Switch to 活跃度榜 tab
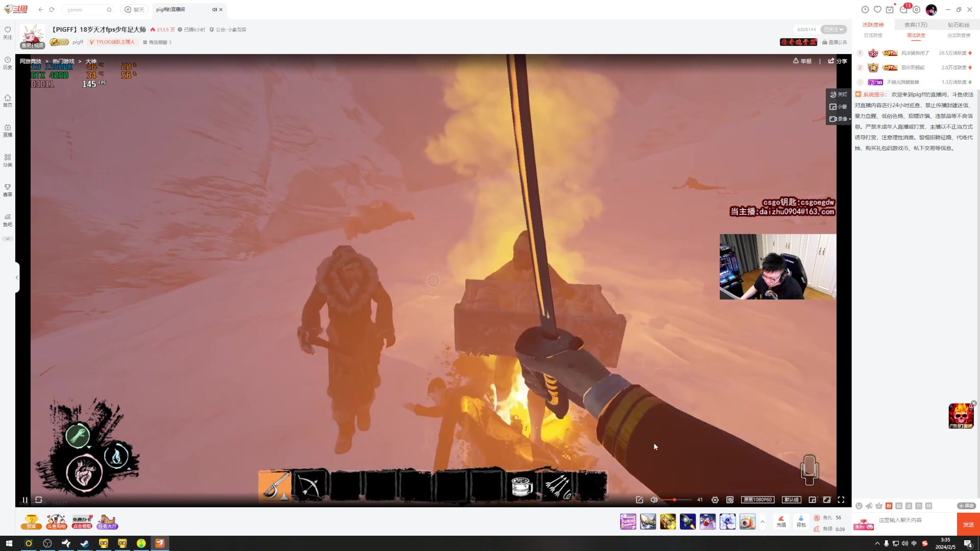 [x=873, y=24]
